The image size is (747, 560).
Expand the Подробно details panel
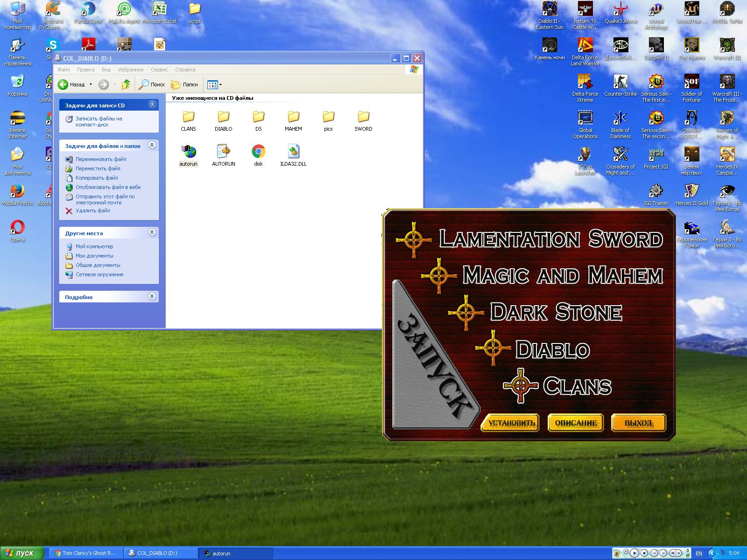152,296
